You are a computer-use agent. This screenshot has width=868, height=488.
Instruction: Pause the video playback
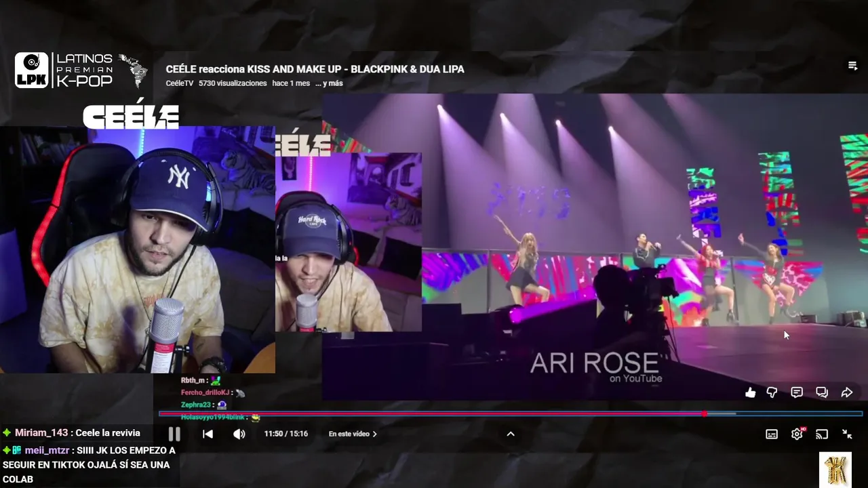tap(174, 434)
